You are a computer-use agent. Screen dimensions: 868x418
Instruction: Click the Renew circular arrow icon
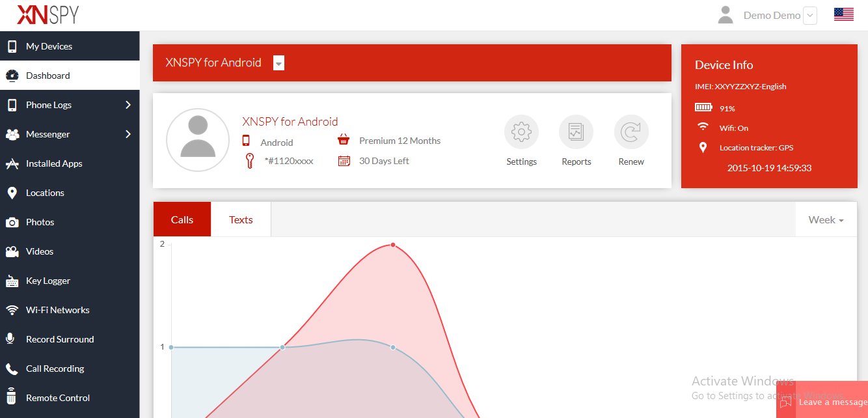[631, 132]
